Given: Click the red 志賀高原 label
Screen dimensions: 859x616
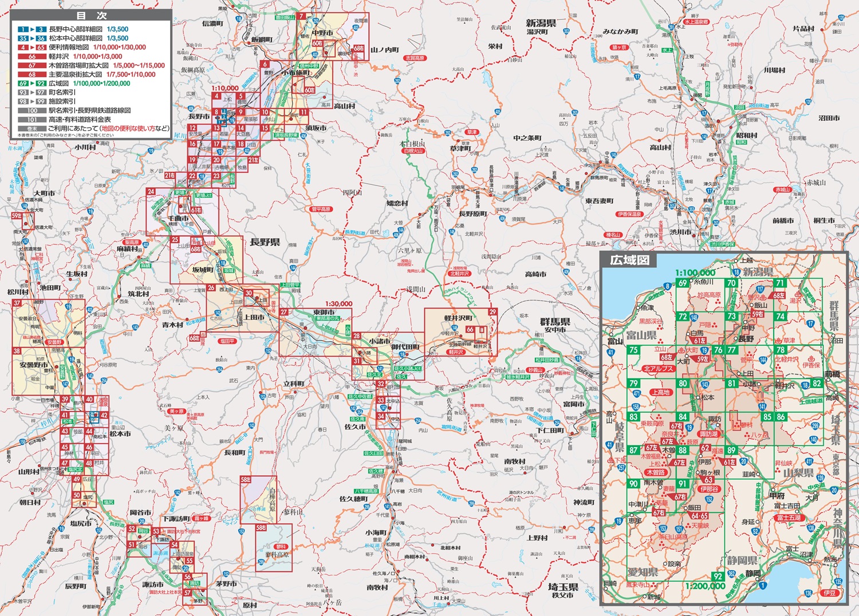Looking at the screenshot, I should 415,58.
